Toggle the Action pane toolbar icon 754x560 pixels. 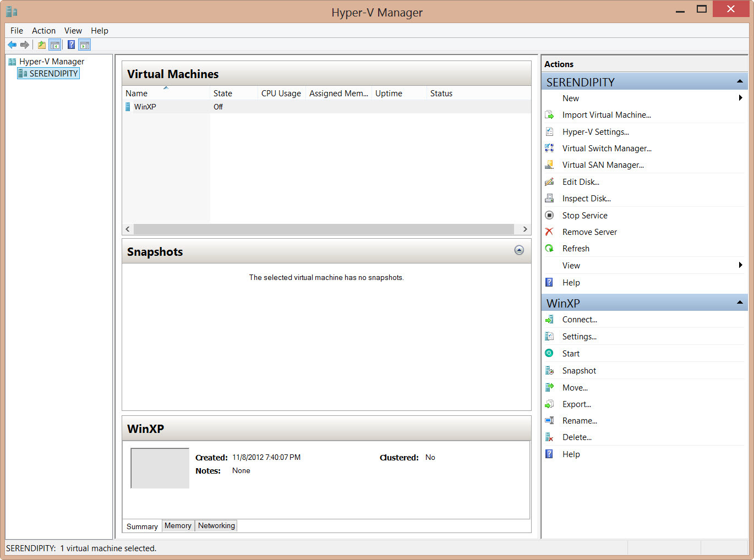click(x=85, y=45)
